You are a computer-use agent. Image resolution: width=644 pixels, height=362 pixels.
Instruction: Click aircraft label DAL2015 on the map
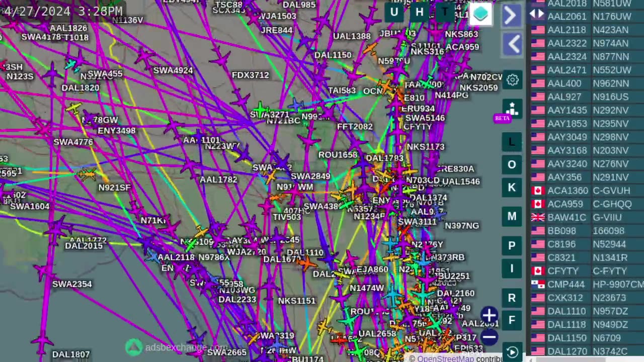coord(84,246)
